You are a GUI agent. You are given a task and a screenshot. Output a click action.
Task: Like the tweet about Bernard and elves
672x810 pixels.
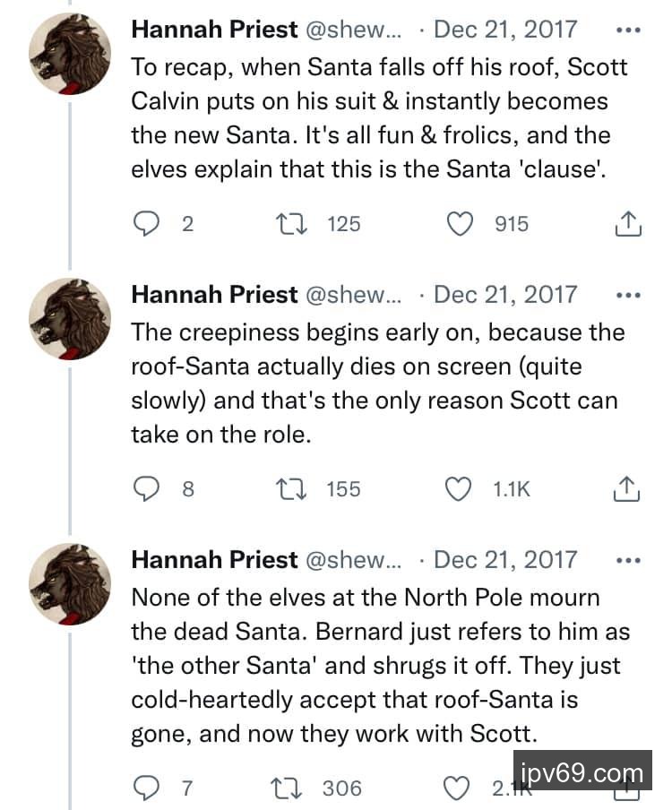click(x=459, y=788)
